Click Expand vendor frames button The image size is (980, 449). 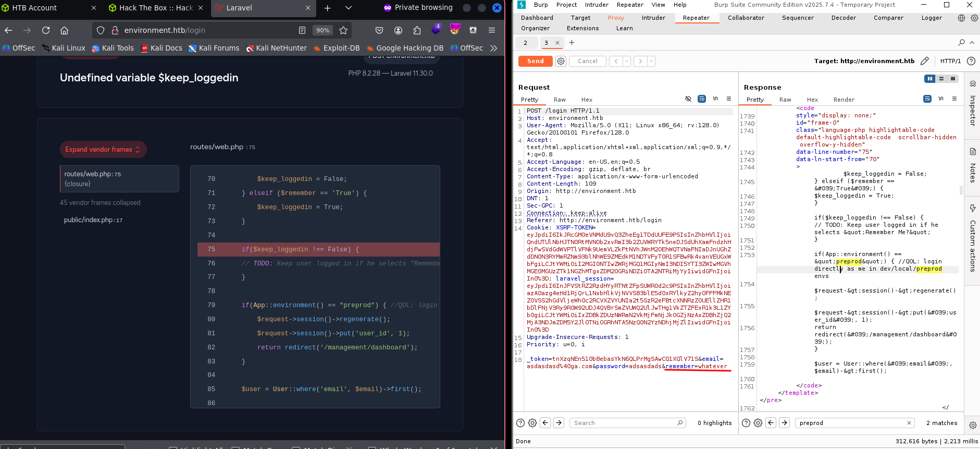(103, 149)
